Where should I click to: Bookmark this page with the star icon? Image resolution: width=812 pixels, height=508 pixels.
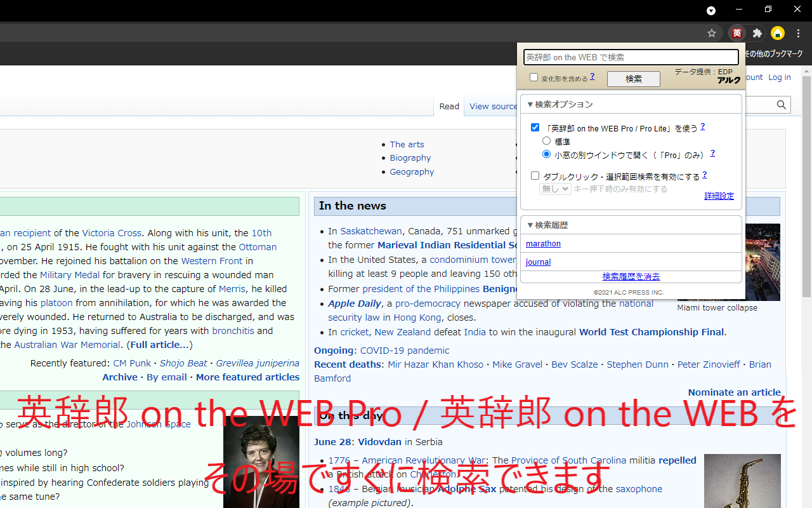tap(712, 33)
